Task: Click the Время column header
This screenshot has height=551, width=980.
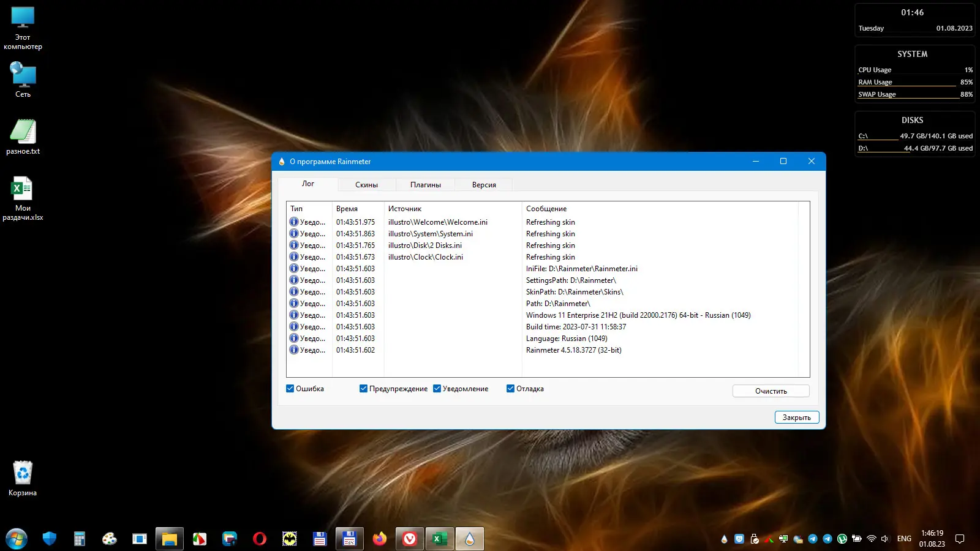Action: click(x=347, y=209)
